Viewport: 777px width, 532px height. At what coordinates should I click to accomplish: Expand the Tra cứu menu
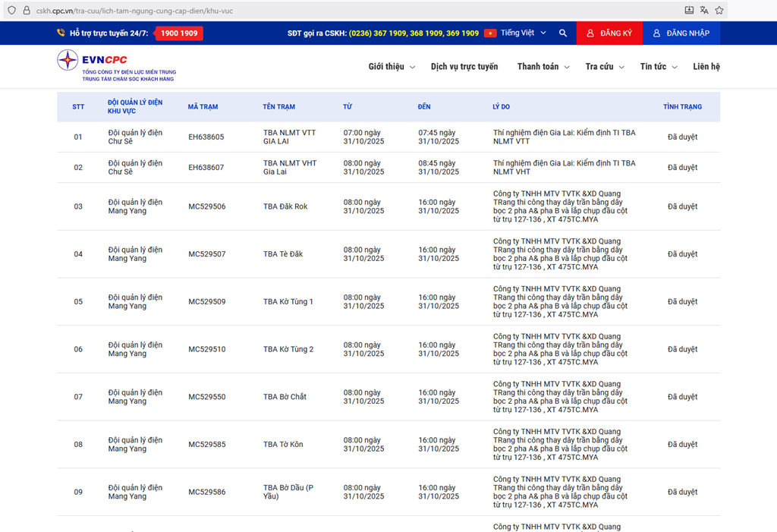tap(604, 67)
